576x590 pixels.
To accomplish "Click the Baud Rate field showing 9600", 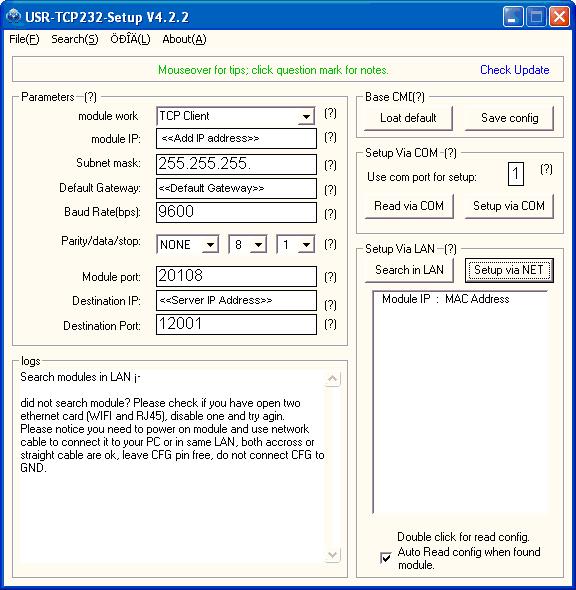I will [x=236, y=212].
